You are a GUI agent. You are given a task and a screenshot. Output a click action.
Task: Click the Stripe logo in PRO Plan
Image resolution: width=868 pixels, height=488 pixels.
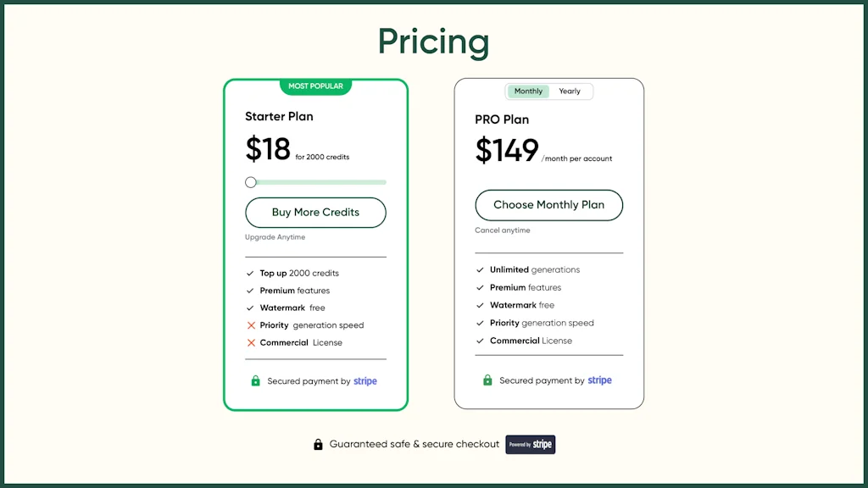pos(599,380)
